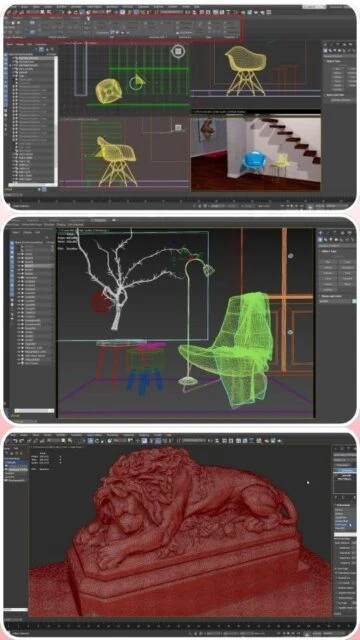Click the ViewCube in the top screenshot's Top viewport
Viewport: 360px width, 640px height.
point(178,51)
